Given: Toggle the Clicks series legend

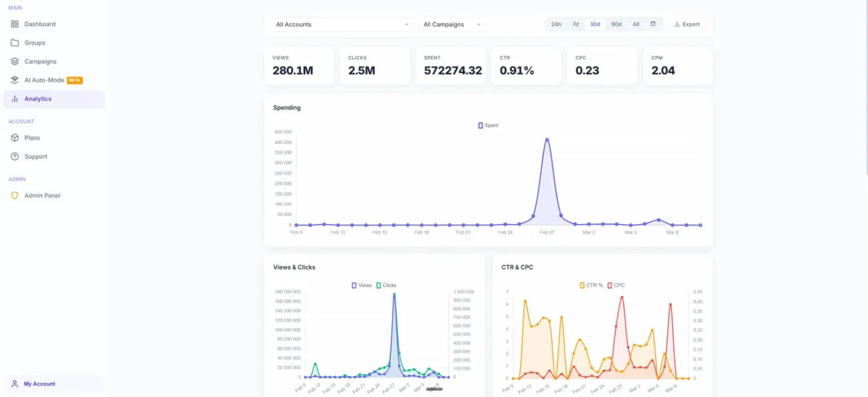Looking at the screenshot, I should 387,286.
